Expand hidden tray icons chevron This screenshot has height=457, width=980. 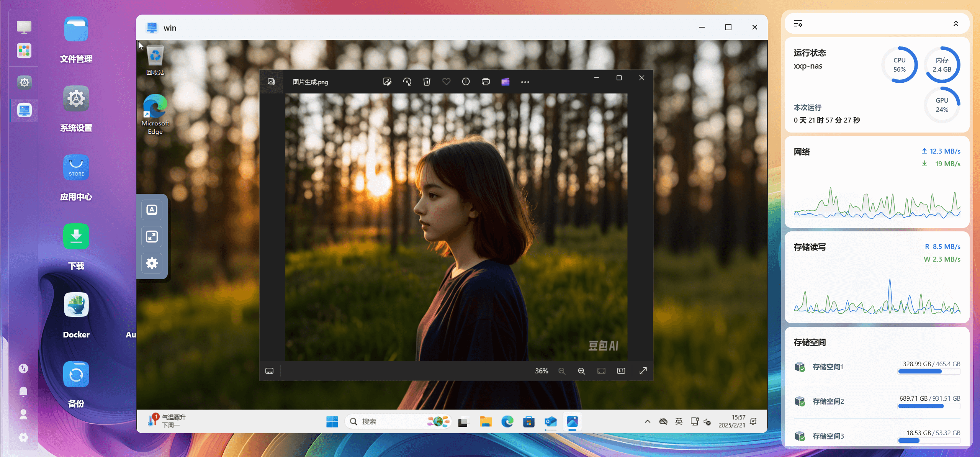click(648, 421)
